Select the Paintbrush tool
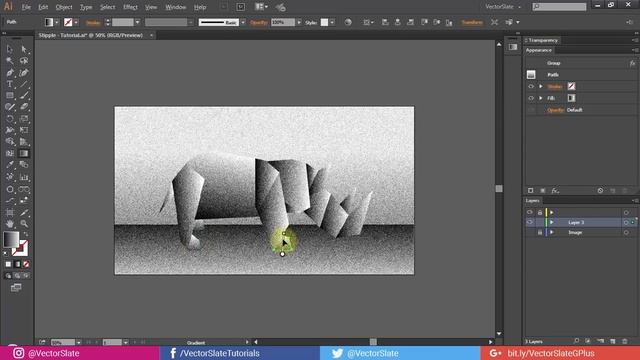 [x=24, y=96]
